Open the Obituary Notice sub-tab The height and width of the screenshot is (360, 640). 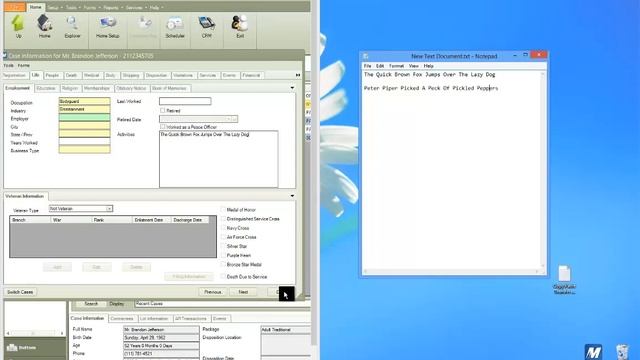point(131,88)
